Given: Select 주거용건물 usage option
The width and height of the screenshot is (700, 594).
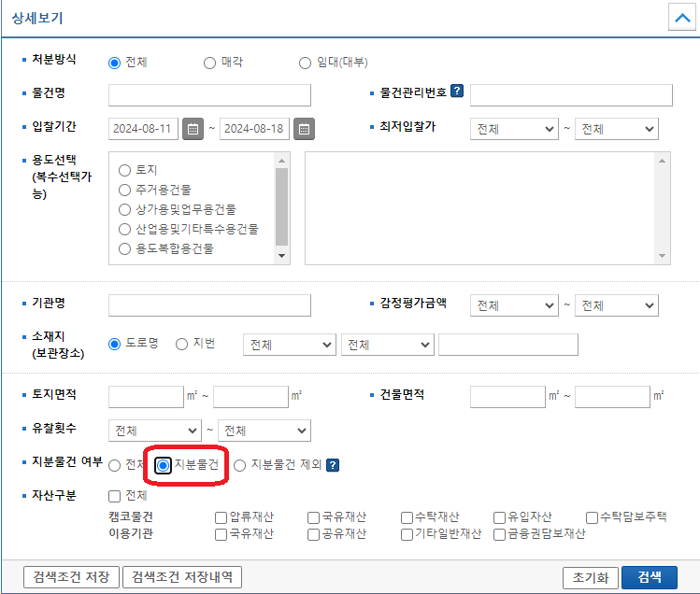Looking at the screenshot, I should pos(124,191).
